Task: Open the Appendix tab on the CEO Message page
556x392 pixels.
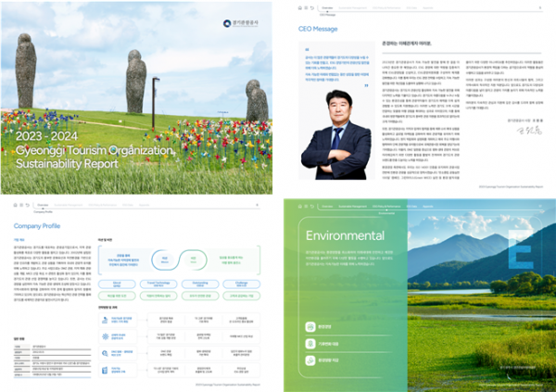Action: 428,7
